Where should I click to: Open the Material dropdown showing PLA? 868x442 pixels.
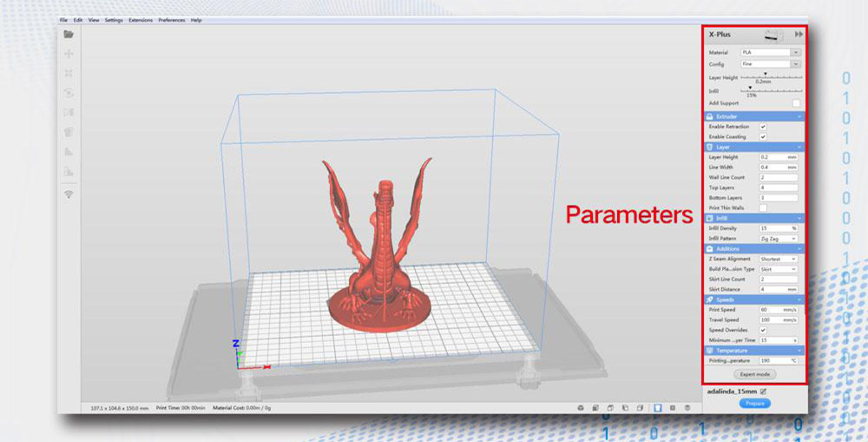point(769,53)
